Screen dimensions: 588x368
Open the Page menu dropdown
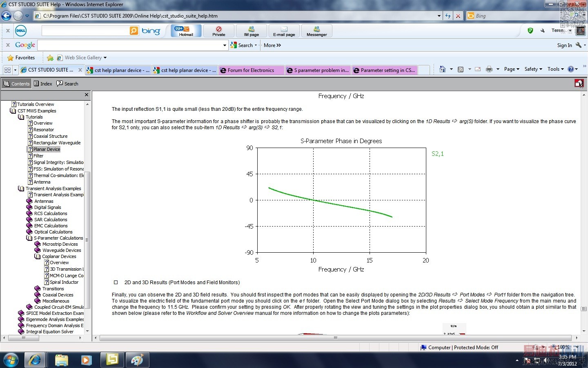(512, 69)
